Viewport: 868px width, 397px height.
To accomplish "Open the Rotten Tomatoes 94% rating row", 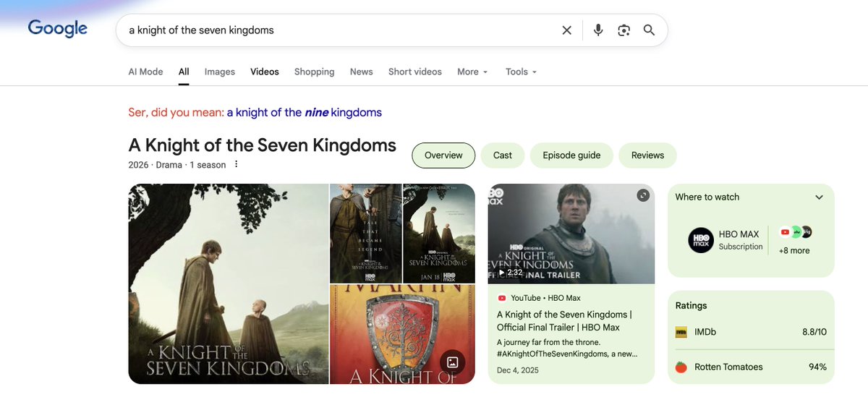I will 751,367.
